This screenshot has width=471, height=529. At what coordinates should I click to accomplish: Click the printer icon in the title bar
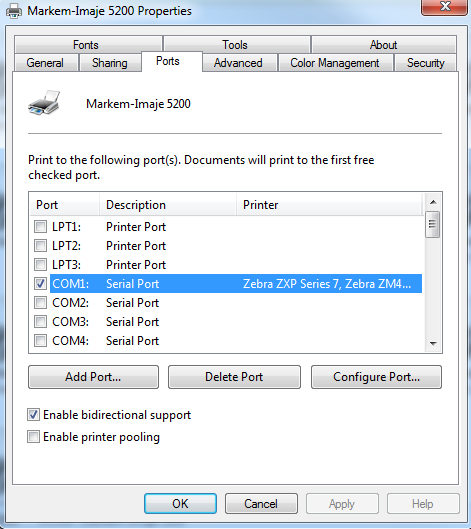(x=14, y=11)
